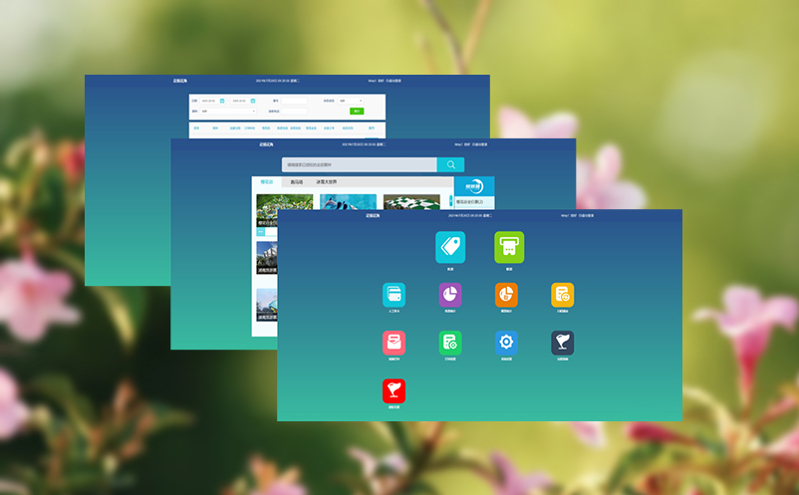Click the dark navy cocktail glass icon
Screen dimensions: 799x495
click(562, 343)
